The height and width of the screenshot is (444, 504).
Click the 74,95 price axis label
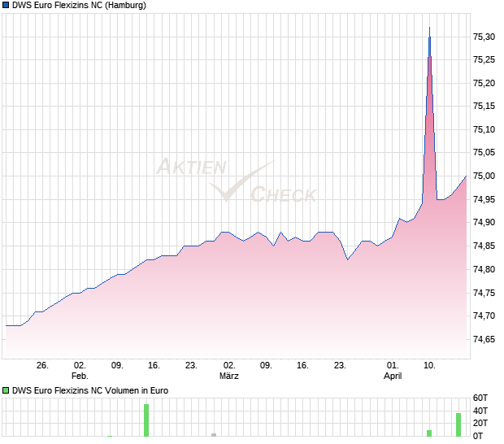point(484,199)
